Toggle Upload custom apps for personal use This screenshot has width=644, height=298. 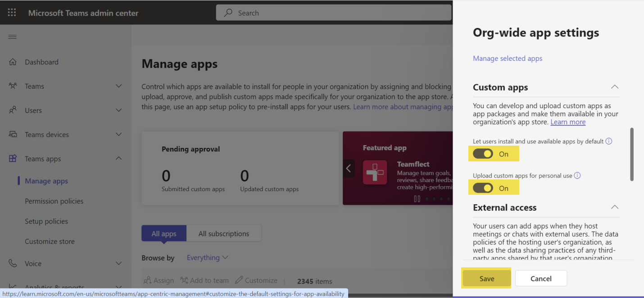[483, 188]
